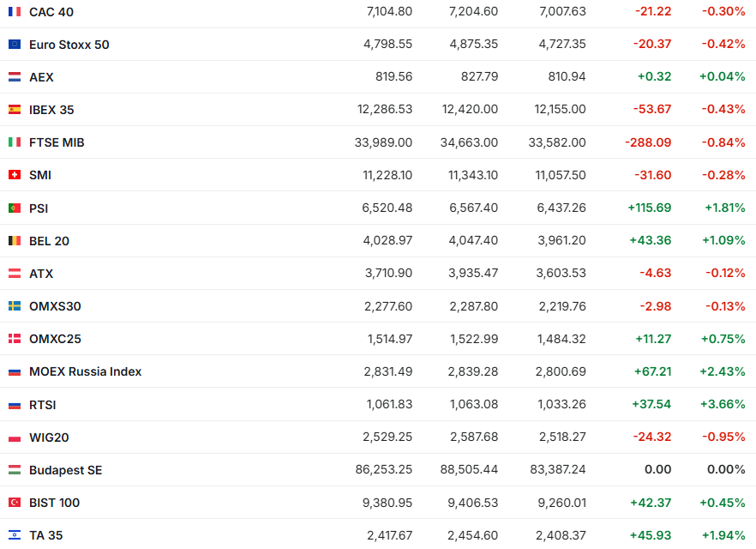
Task: Click the Netherlands flag icon beside AEX
Action: pyautogui.click(x=15, y=77)
